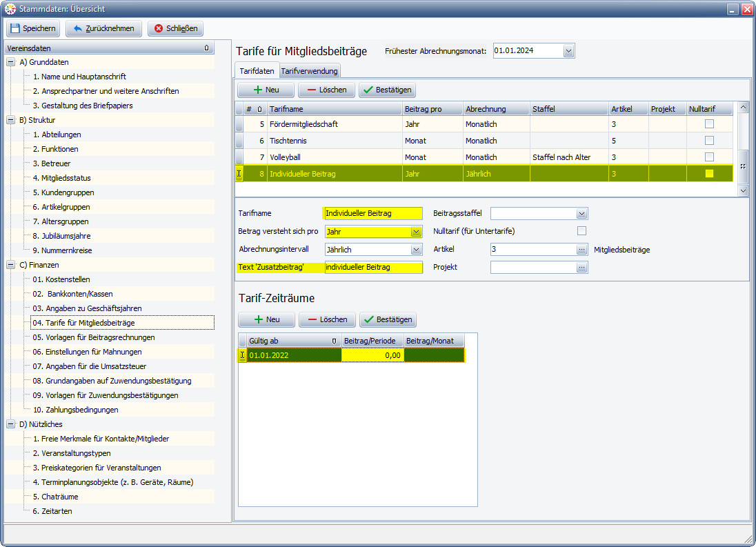
Task: Select the Fördermitgliedschaft tariff row
Action: [484, 124]
